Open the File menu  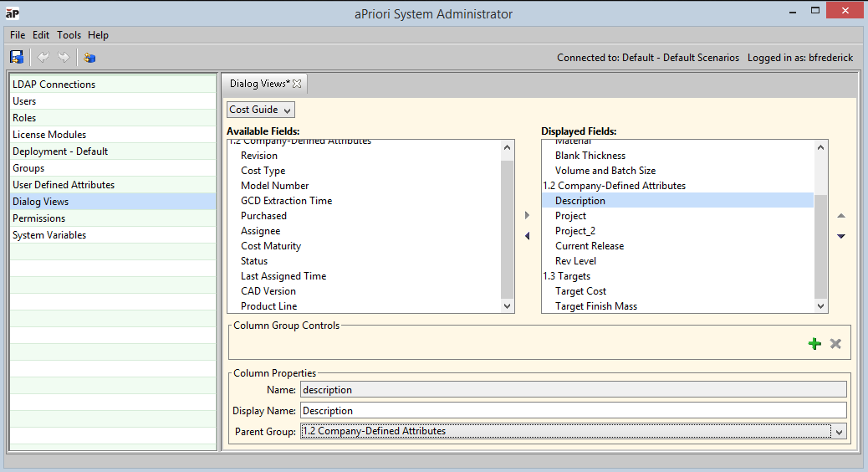point(18,35)
